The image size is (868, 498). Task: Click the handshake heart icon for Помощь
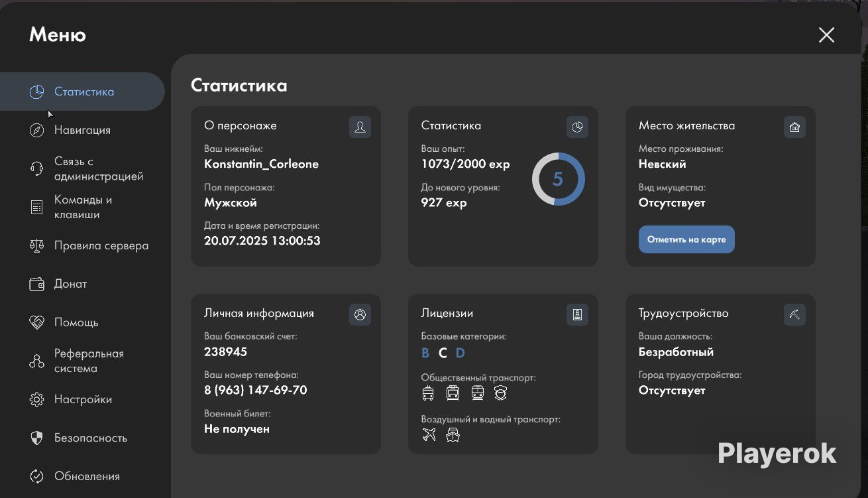coord(37,322)
